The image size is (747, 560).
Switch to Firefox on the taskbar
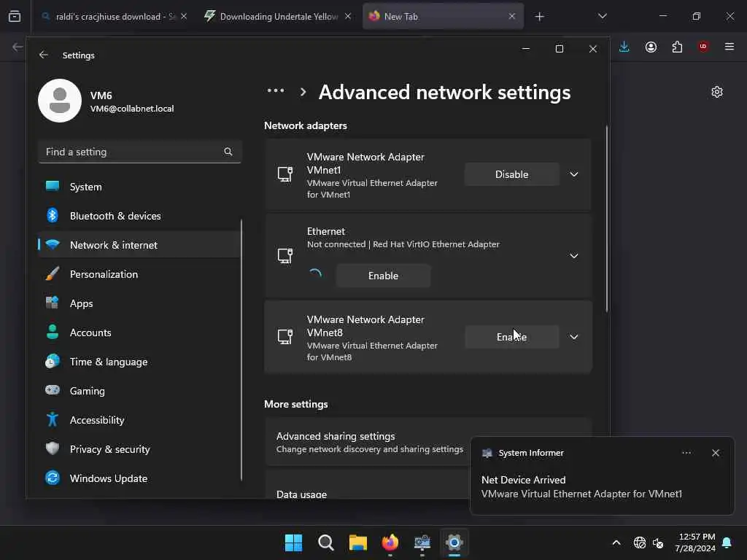[390, 542]
